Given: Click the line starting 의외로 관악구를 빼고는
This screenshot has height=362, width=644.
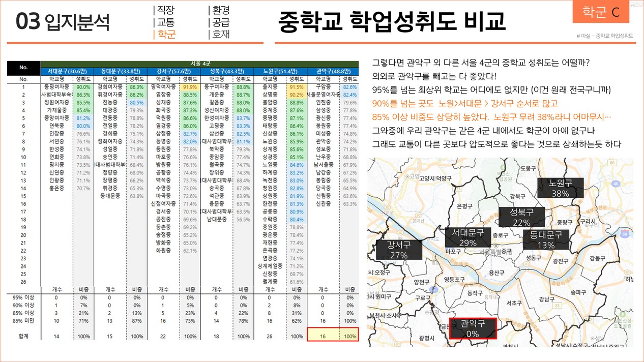Looking at the screenshot, I should click(x=434, y=76).
